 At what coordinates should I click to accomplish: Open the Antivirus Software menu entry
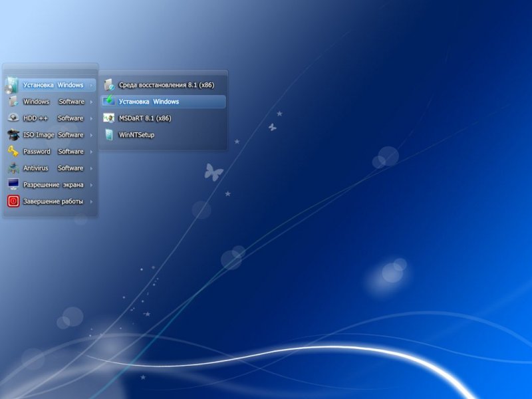pyautogui.click(x=50, y=168)
